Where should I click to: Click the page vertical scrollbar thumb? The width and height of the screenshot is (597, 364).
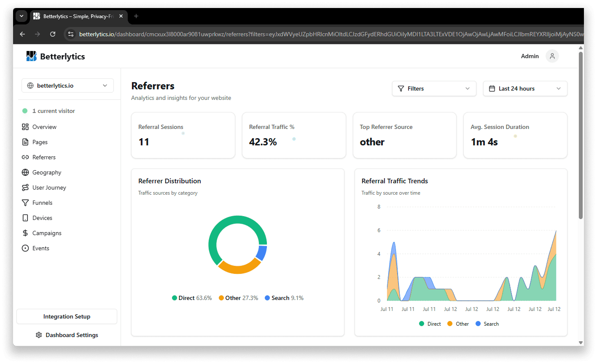[581, 135]
